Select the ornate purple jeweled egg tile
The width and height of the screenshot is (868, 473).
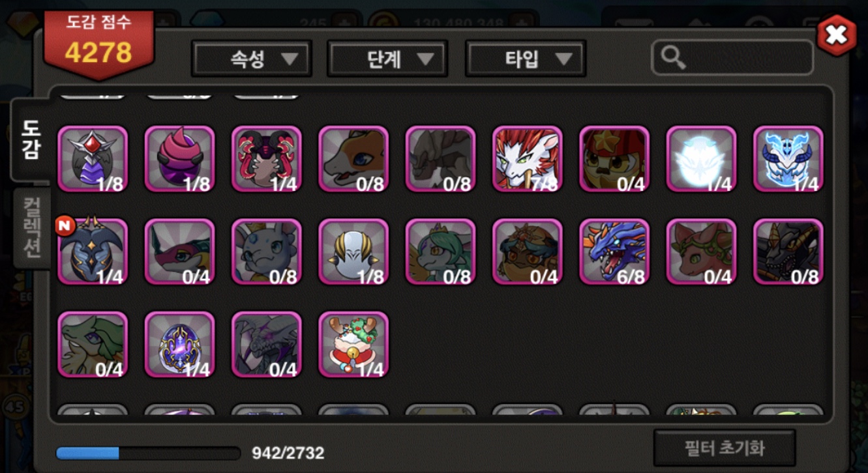179,344
